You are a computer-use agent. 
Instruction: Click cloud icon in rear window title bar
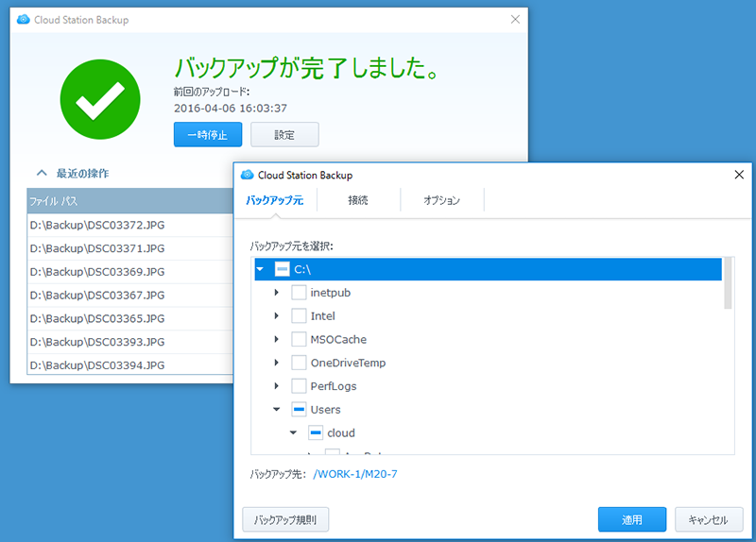coord(23,19)
